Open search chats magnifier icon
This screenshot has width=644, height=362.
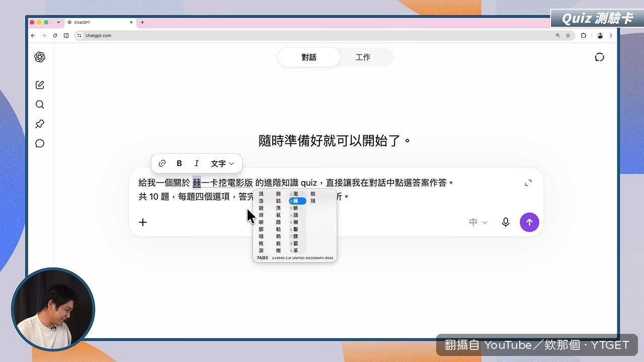pyautogui.click(x=40, y=105)
